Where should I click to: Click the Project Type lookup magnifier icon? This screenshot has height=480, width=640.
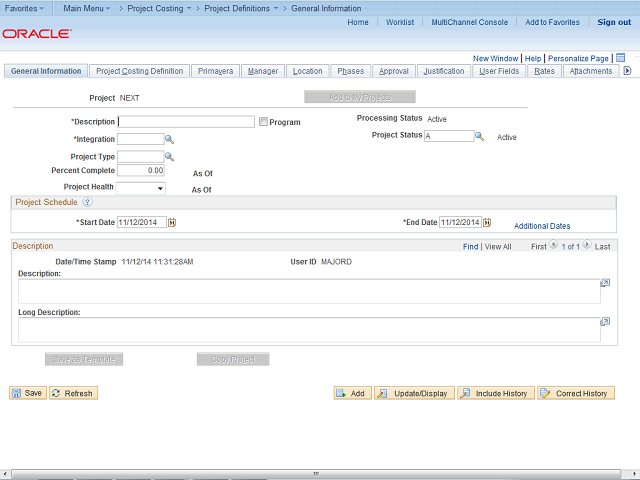tap(170, 157)
